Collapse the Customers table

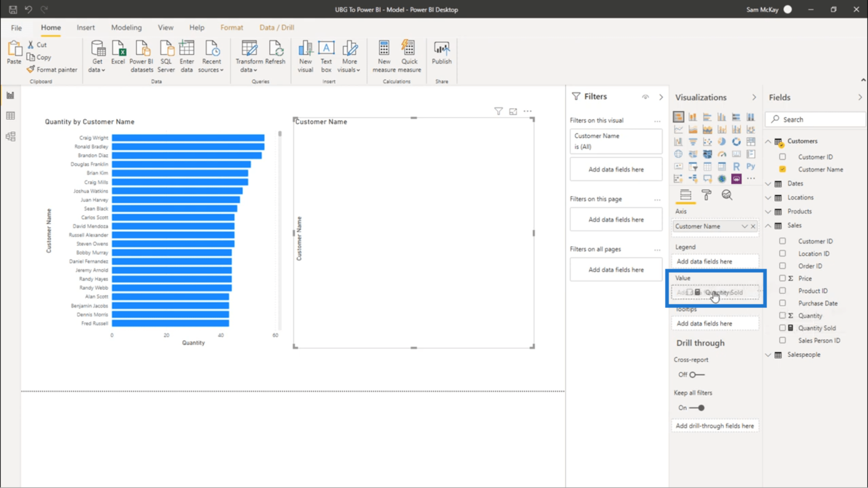coord(768,141)
